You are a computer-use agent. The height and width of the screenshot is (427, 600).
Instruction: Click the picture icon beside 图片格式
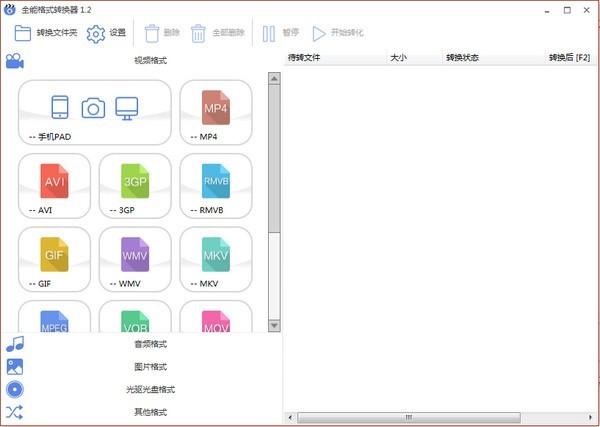[x=15, y=367]
